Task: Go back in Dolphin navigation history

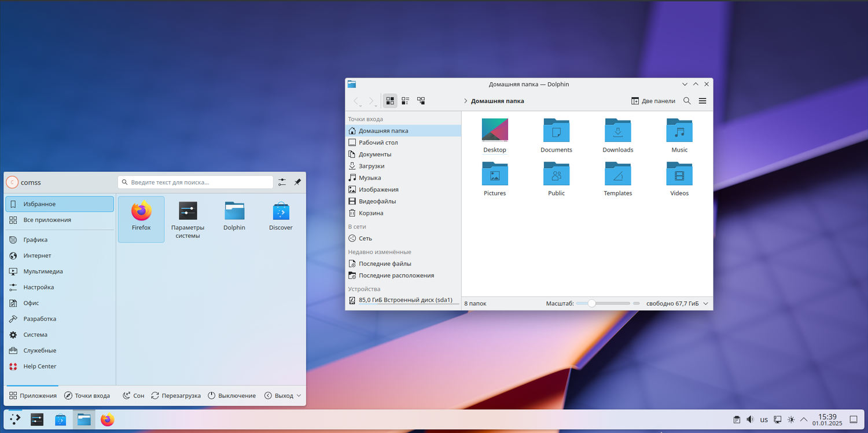Action: [356, 101]
